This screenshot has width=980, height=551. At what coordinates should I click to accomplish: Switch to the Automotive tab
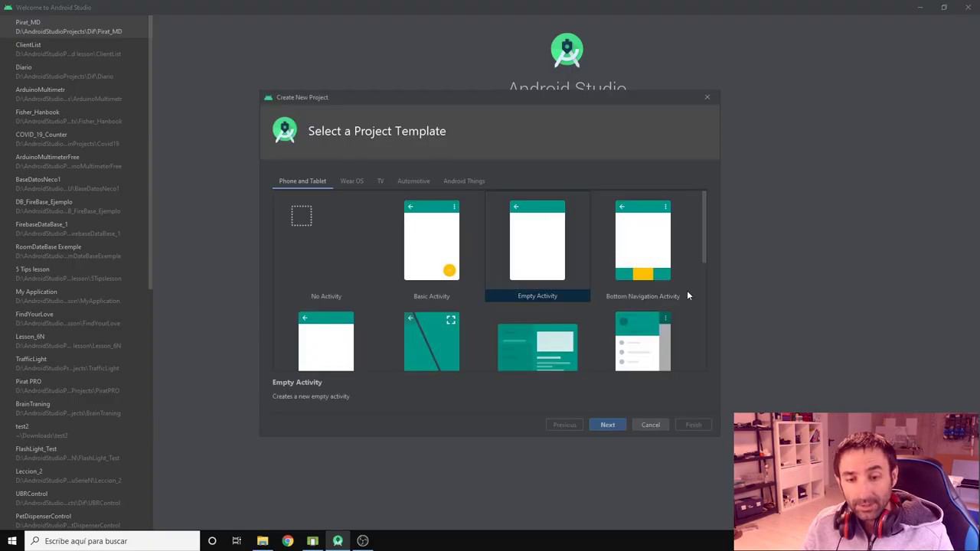coord(413,181)
